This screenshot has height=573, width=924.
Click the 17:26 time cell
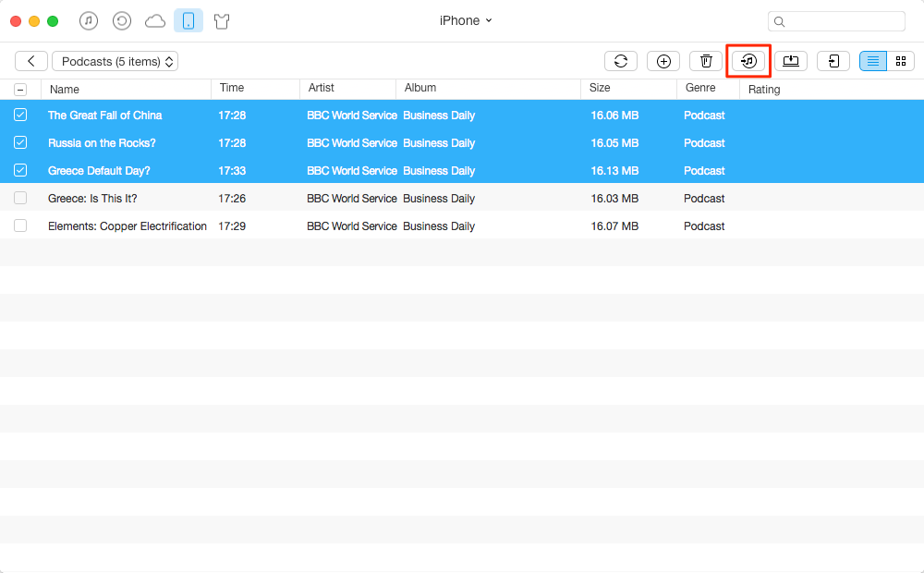click(x=232, y=199)
